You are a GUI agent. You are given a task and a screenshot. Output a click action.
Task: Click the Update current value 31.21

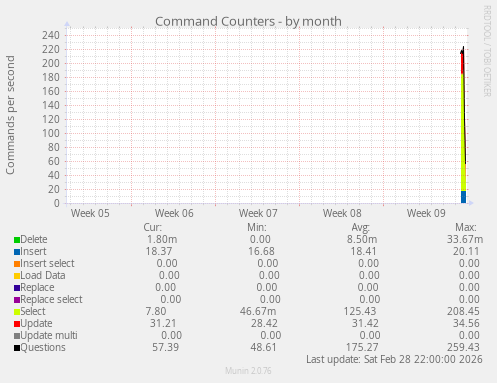coord(163,323)
